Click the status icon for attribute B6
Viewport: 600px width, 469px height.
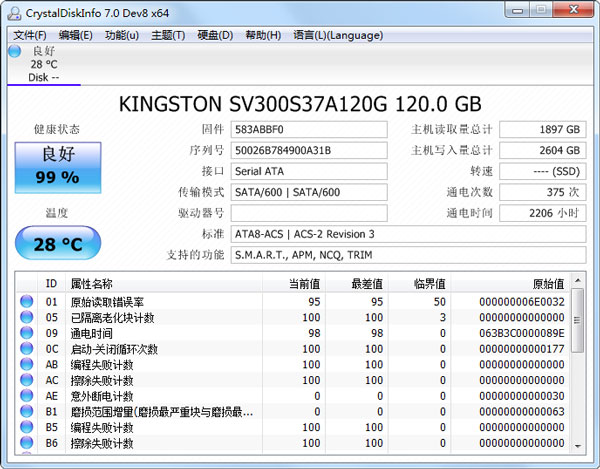point(26,443)
